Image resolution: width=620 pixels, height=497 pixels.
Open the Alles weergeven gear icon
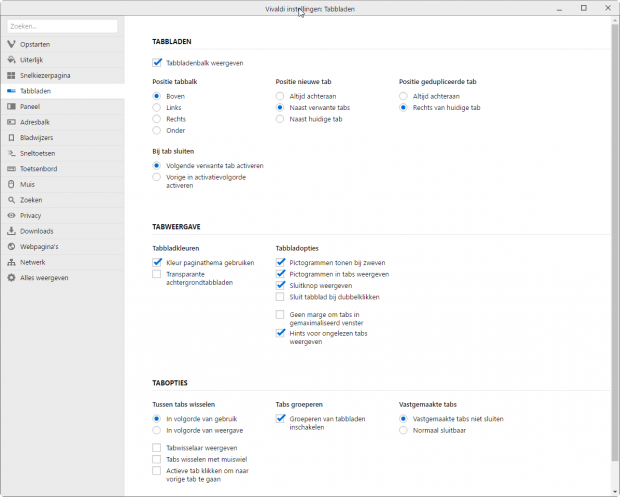(11, 277)
